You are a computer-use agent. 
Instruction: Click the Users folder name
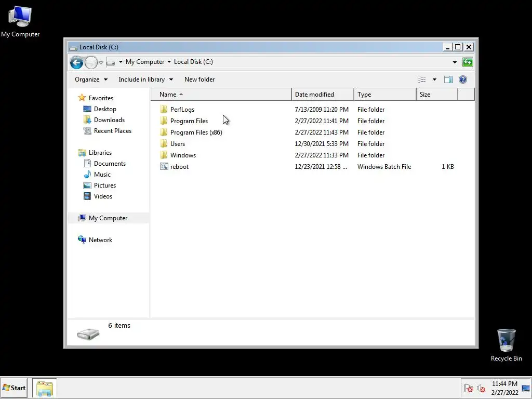(x=178, y=144)
